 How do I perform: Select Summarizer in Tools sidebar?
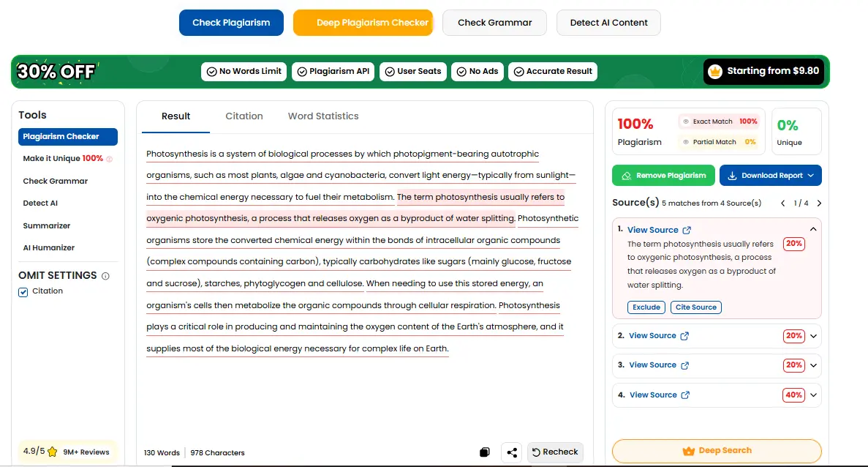click(x=47, y=226)
